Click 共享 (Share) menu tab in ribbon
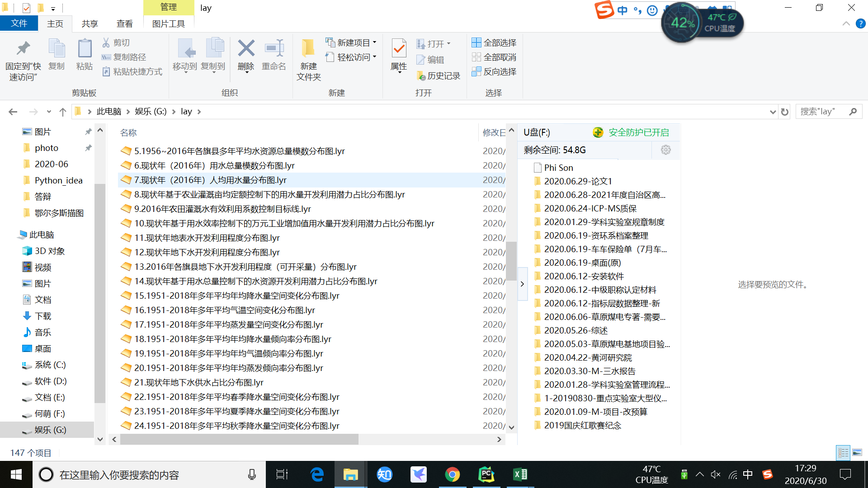Screen dimensions: 868x488 pyautogui.click(x=90, y=23)
